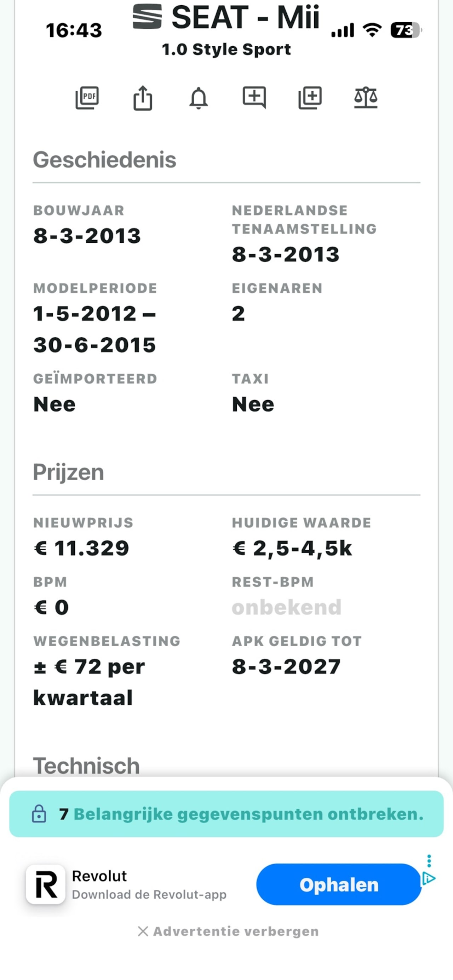Tap the add-to-collection plus icon
This screenshot has width=453, height=980.
point(310,98)
